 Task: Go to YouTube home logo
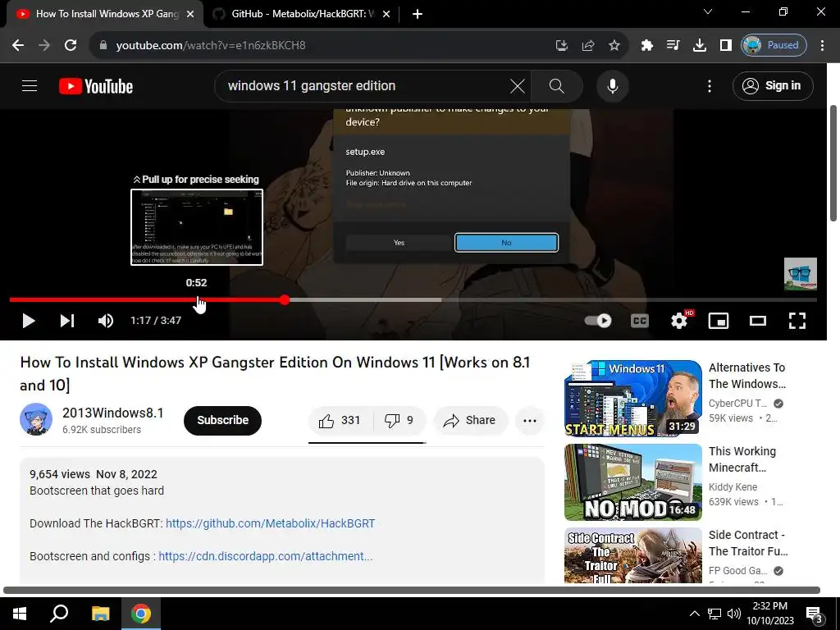[96, 86]
